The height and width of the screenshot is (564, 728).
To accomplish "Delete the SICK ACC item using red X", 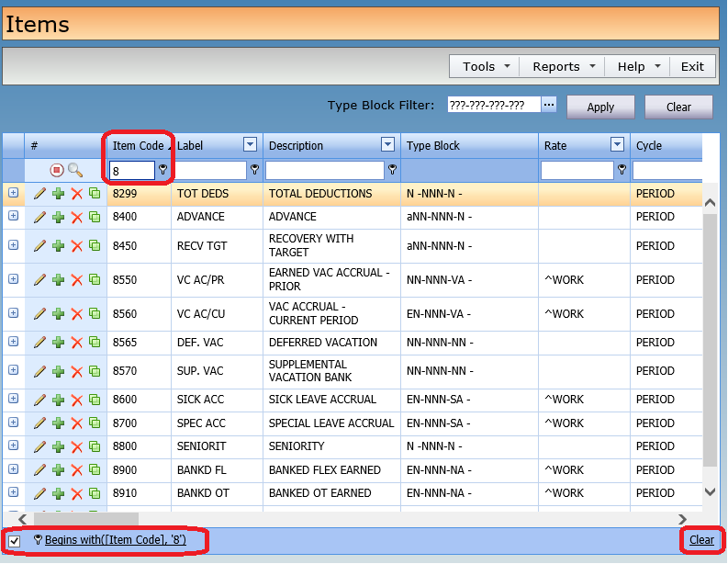I will (x=77, y=400).
